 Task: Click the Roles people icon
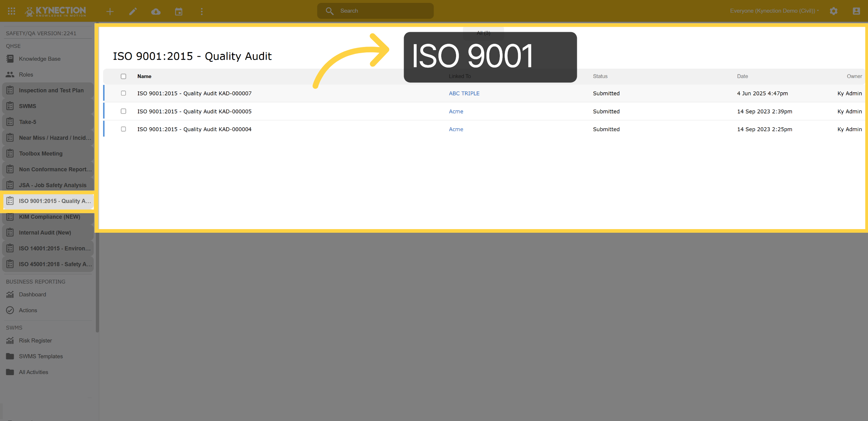click(10, 74)
